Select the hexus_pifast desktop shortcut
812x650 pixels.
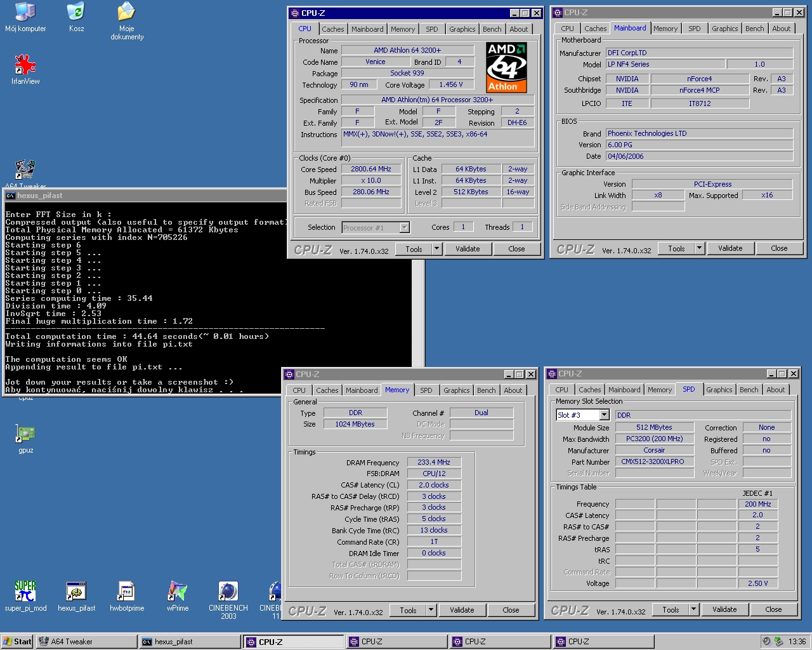pos(76,596)
